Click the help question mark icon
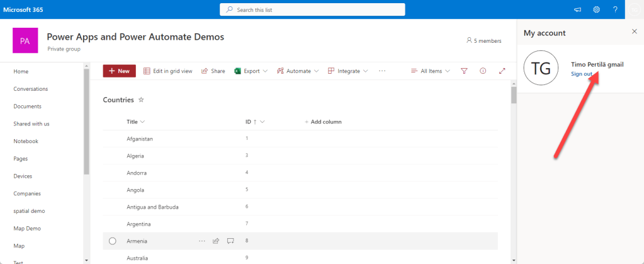The image size is (644, 264). [615, 9]
